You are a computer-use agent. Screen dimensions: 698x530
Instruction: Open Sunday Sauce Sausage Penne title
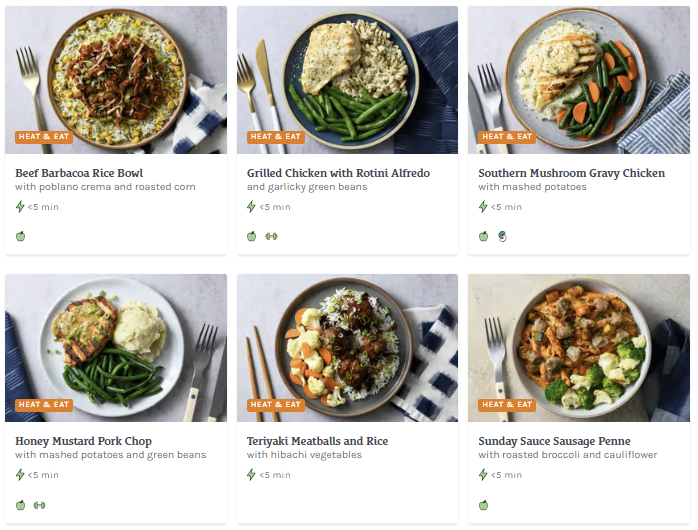pyautogui.click(x=554, y=441)
